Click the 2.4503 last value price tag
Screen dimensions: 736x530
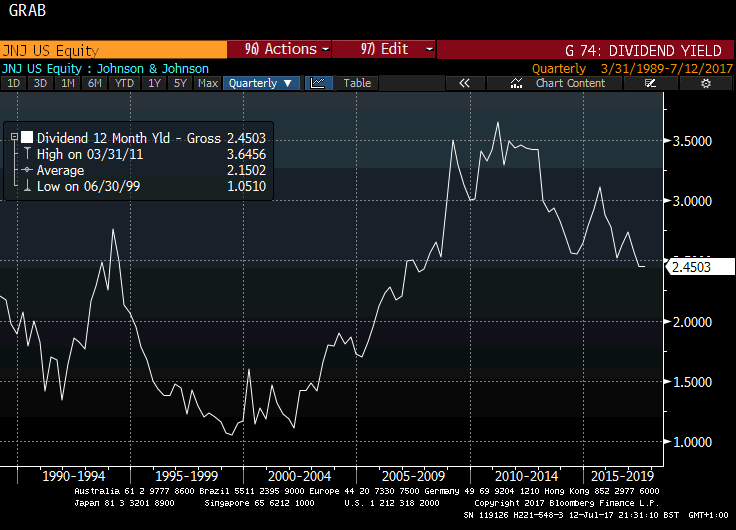(x=700, y=267)
